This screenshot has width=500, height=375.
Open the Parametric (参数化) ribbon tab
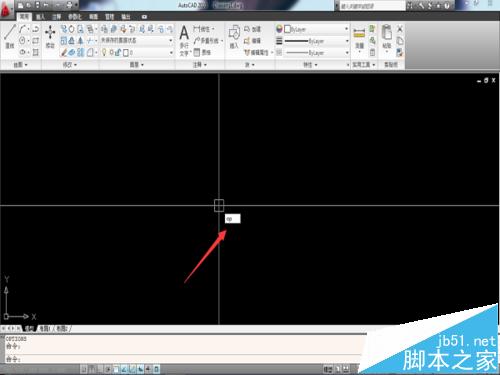75,17
